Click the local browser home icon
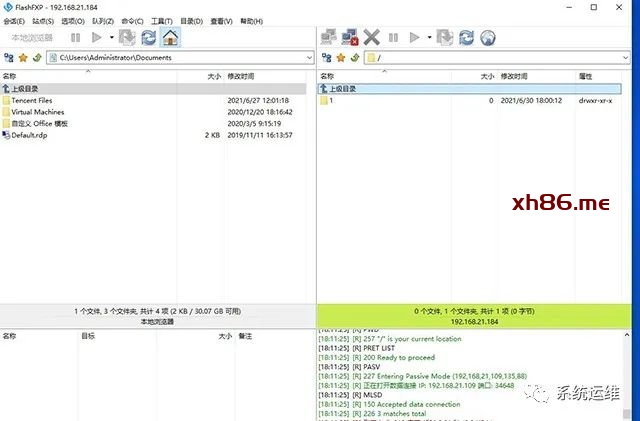640x421 pixels. click(x=170, y=37)
